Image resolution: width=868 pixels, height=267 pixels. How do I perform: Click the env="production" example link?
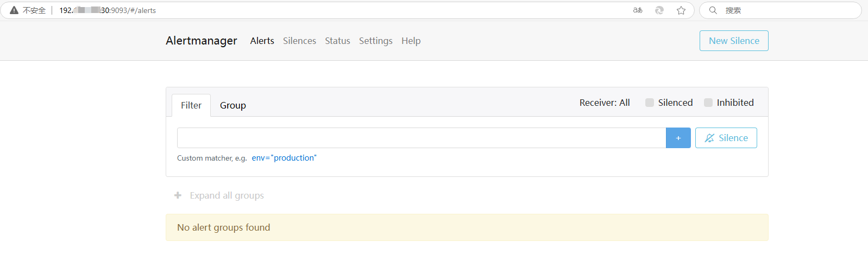(x=284, y=158)
